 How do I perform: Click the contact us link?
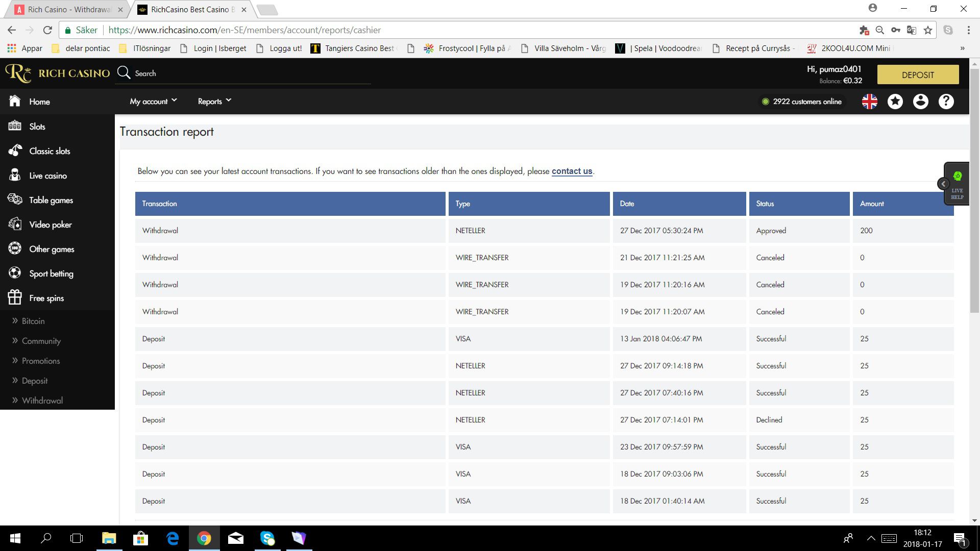572,171
